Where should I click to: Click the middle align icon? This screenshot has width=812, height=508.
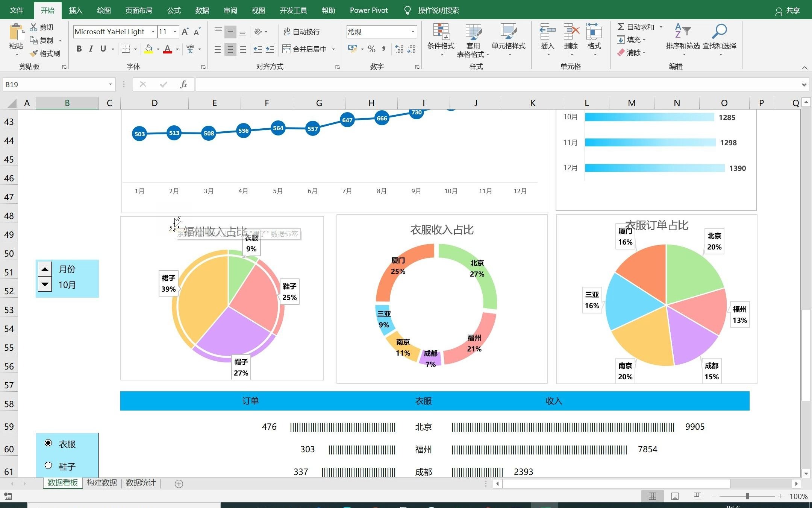pos(230,32)
